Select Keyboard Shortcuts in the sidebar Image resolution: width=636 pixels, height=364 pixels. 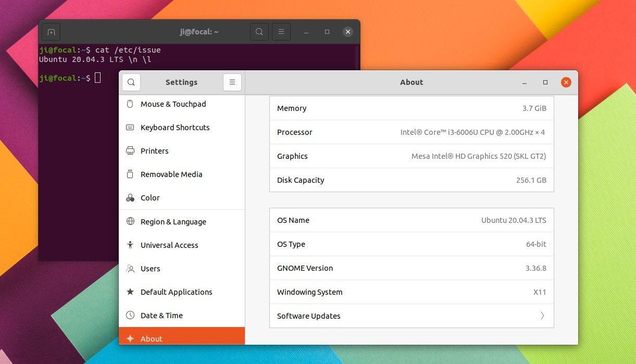(182, 128)
